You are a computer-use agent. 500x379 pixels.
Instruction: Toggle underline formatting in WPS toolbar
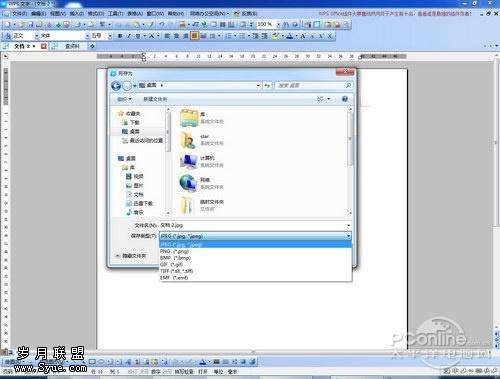(x=137, y=36)
